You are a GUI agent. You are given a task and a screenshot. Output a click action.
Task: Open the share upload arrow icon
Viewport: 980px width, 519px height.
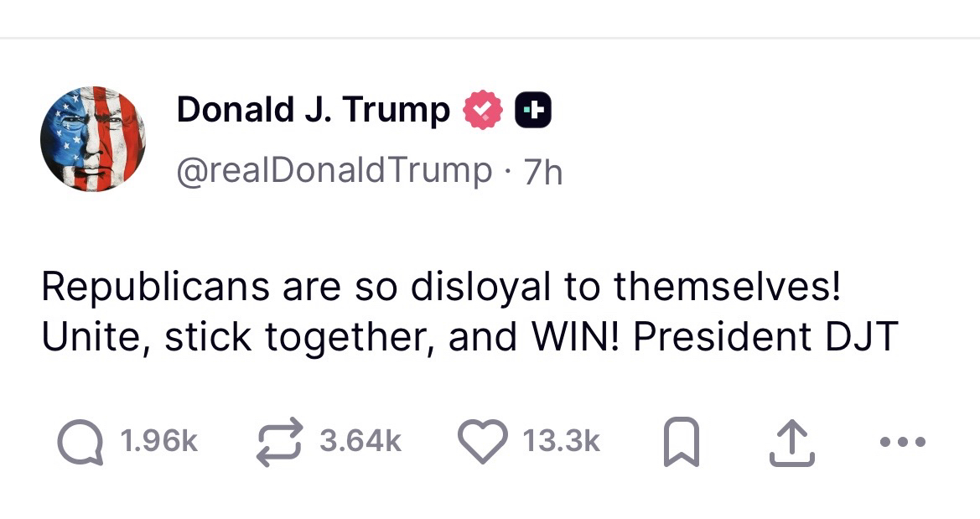pyautogui.click(x=791, y=443)
